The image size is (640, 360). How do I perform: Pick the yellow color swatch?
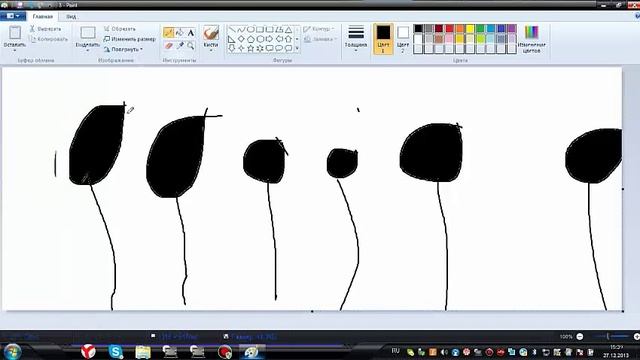470,29
